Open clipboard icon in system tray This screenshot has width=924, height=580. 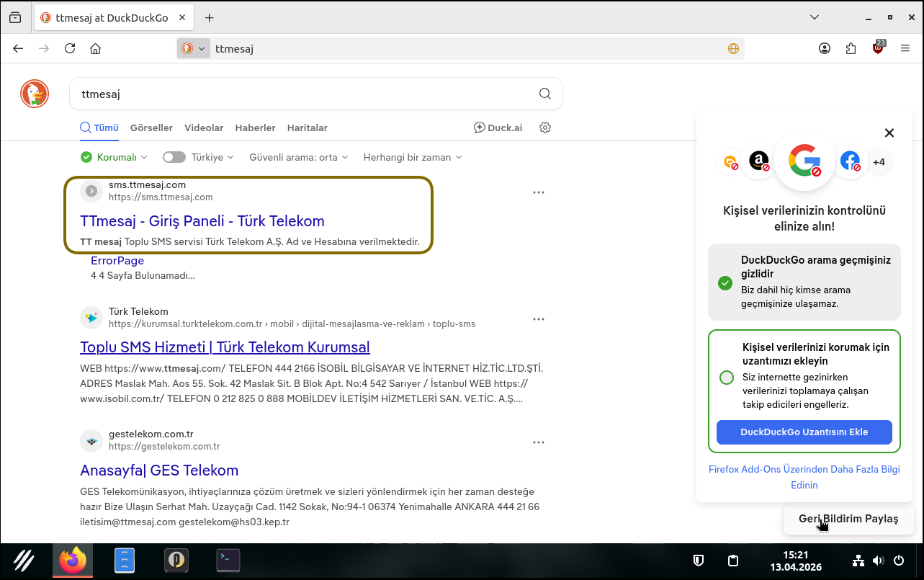point(733,561)
